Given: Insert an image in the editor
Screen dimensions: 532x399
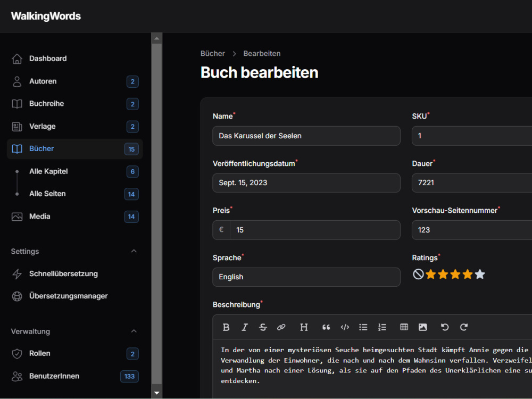Looking at the screenshot, I should (423, 327).
